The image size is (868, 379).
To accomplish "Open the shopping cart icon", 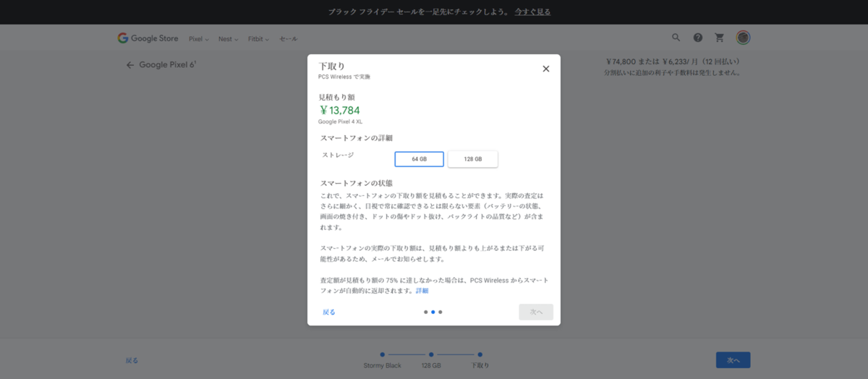I will pos(720,38).
